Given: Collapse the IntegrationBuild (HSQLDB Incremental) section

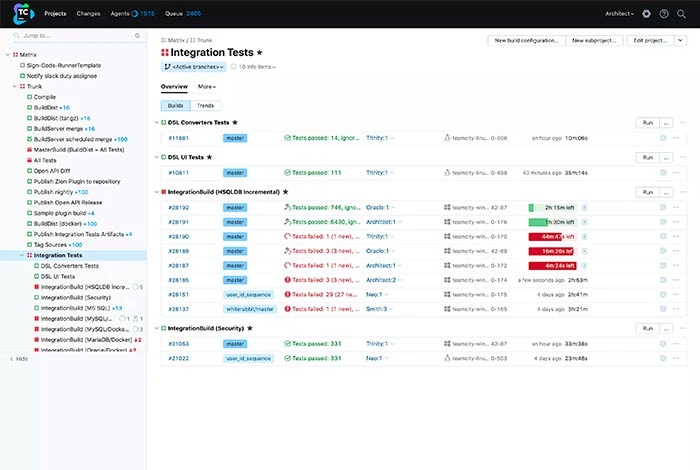Looking at the screenshot, I should point(156,191).
